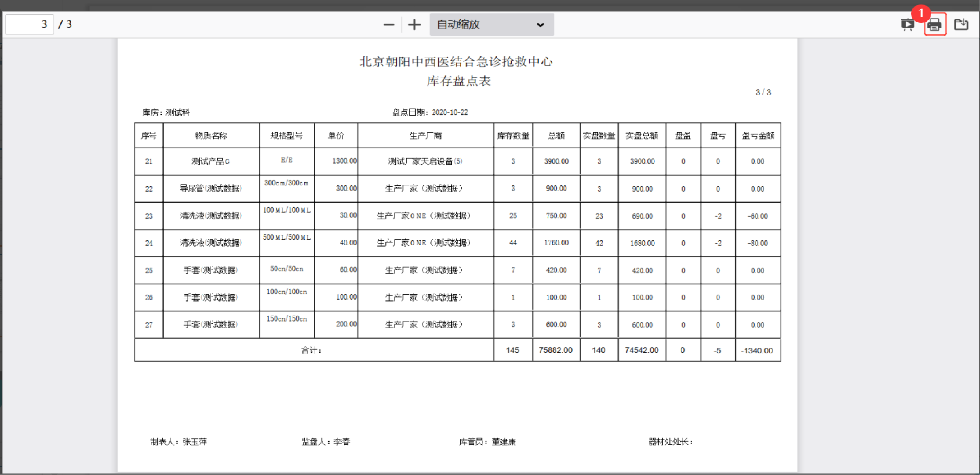The image size is (980, 475).
Task: Click the -60.00 profit-loss cell
Action: [x=758, y=216]
